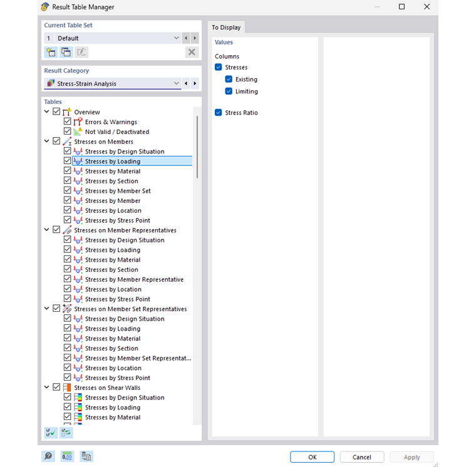Select Stresses by Member Set Representat... table
The image size is (476, 467).
pos(138,358)
